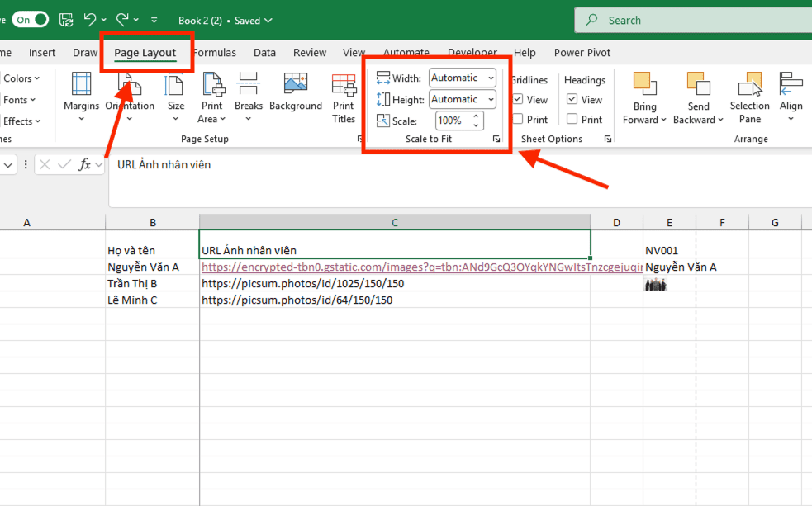Select the column C header
Screen dimensions: 812x506
click(395, 223)
